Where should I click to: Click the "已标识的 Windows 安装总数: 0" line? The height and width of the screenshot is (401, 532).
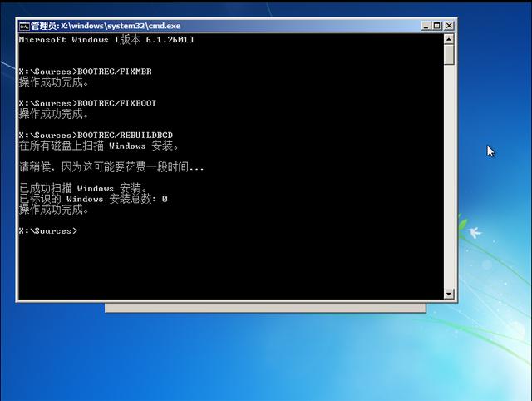click(x=93, y=199)
